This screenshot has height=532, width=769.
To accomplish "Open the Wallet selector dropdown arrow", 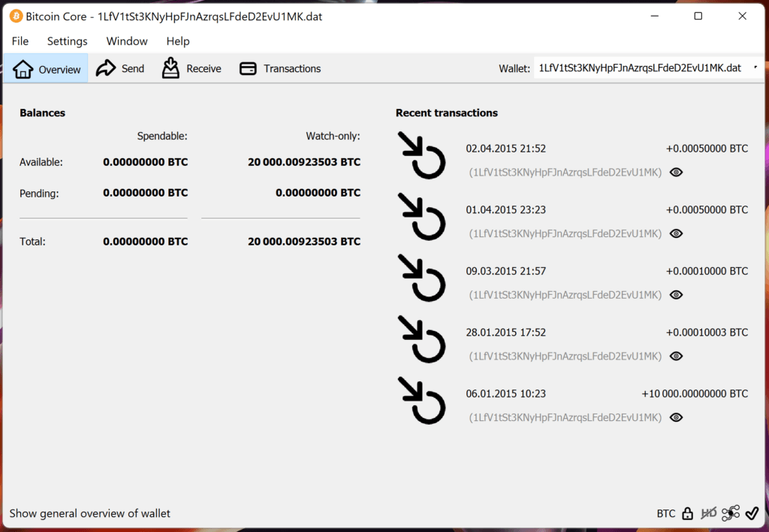I will [754, 68].
